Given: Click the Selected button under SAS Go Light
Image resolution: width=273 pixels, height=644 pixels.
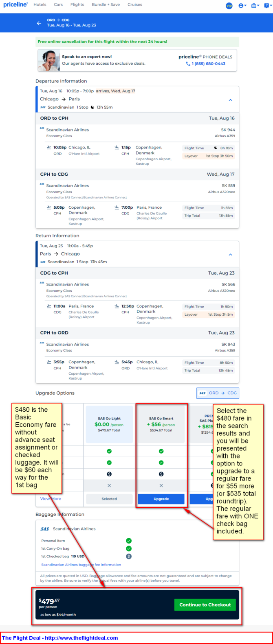Looking at the screenshot, I should [109, 499].
